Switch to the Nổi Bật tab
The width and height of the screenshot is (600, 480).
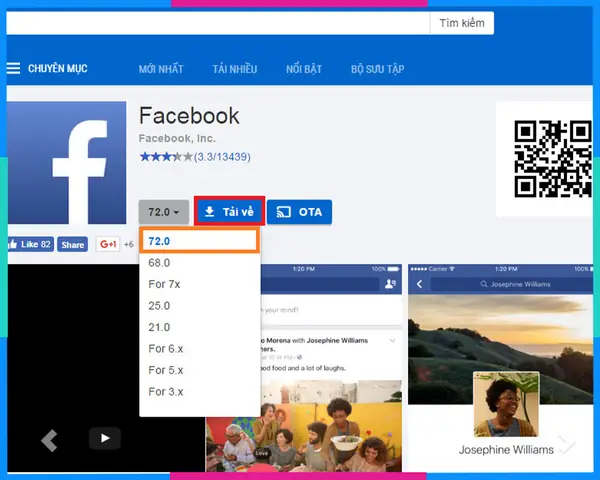304,69
